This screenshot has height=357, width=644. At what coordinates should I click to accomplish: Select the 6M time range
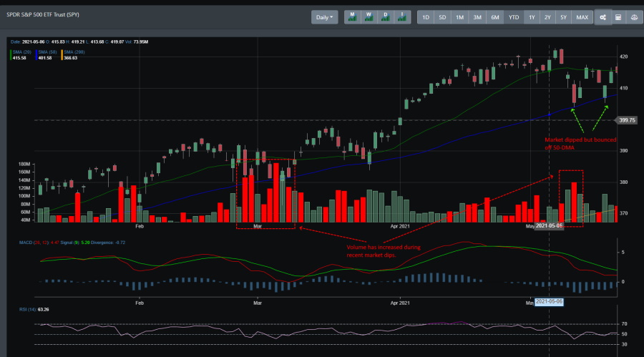pyautogui.click(x=495, y=17)
